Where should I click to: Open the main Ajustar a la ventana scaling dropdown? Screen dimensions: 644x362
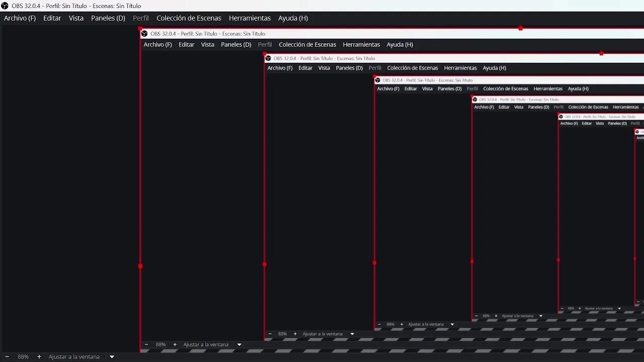click(x=82, y=356)
